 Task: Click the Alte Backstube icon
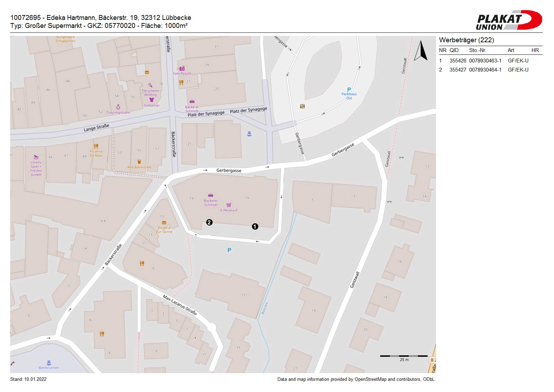tap(139, 162)
